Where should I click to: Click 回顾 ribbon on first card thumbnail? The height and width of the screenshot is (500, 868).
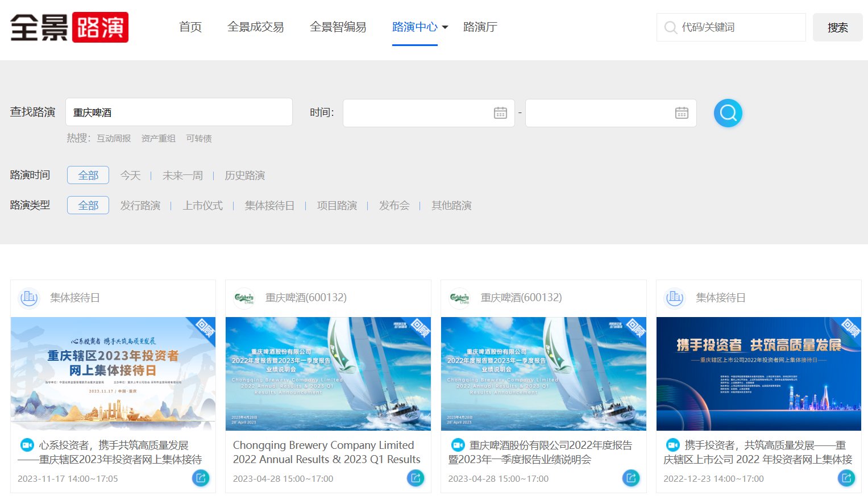point(205,328)
